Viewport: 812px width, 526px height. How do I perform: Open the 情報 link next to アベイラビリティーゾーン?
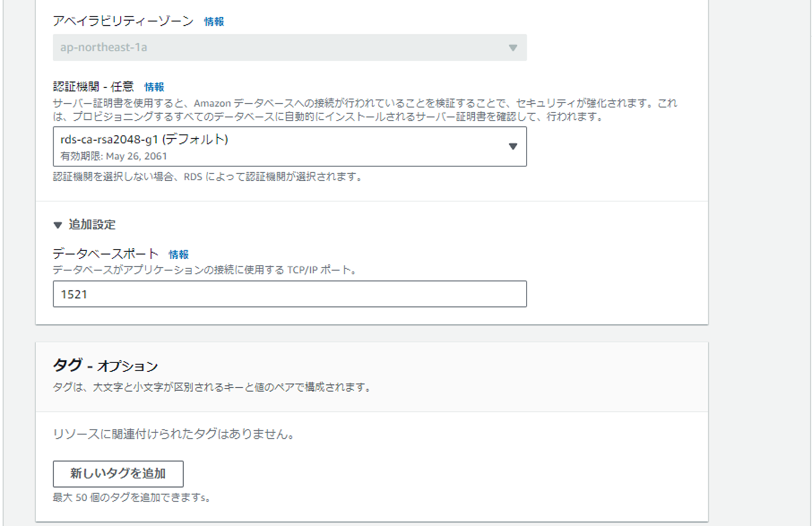pos(214,22)
